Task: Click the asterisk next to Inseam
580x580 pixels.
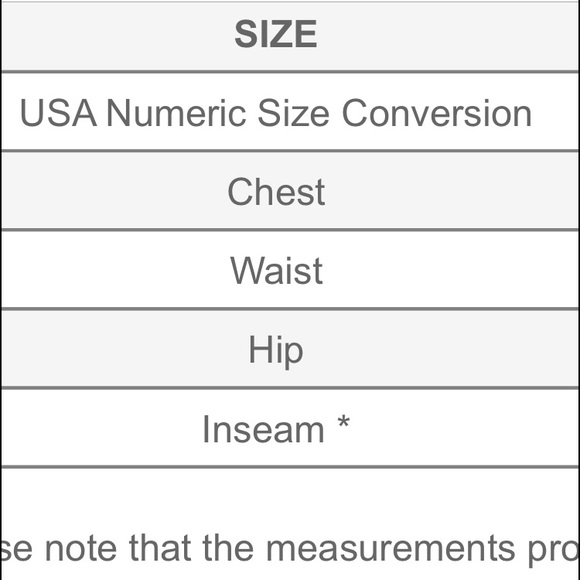Action: click(344, 421)
